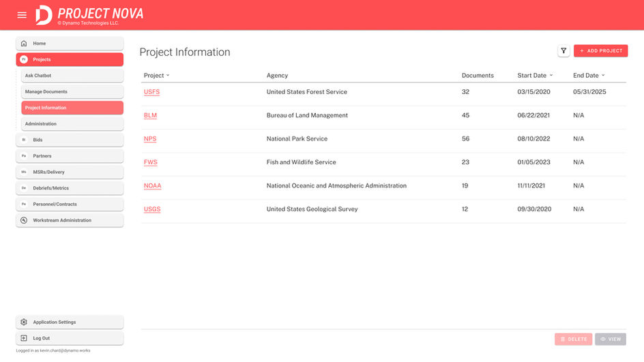Sort by the Project column arrow
Image resolution: width=644 pixels, height=362 pixels.
pyautogui.click(x=168, y=76)
